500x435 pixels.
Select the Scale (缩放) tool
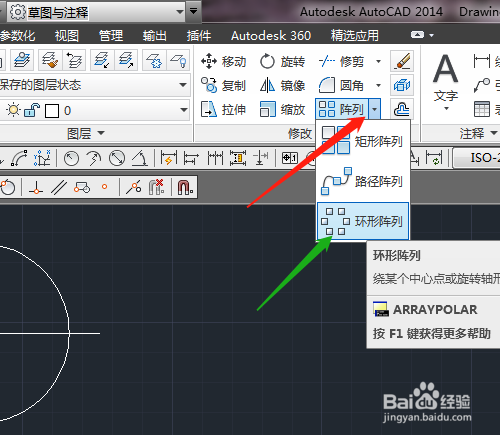pos(282,109)
